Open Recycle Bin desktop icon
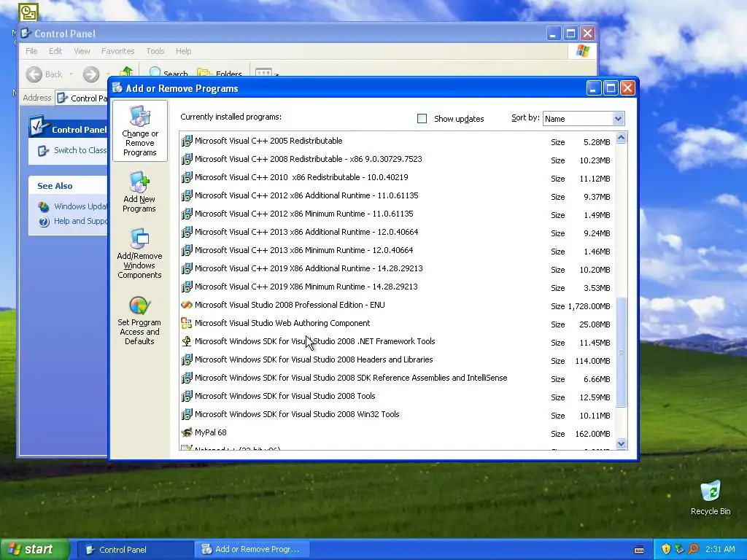Screen dimensions: 747x560 point(711,498)
